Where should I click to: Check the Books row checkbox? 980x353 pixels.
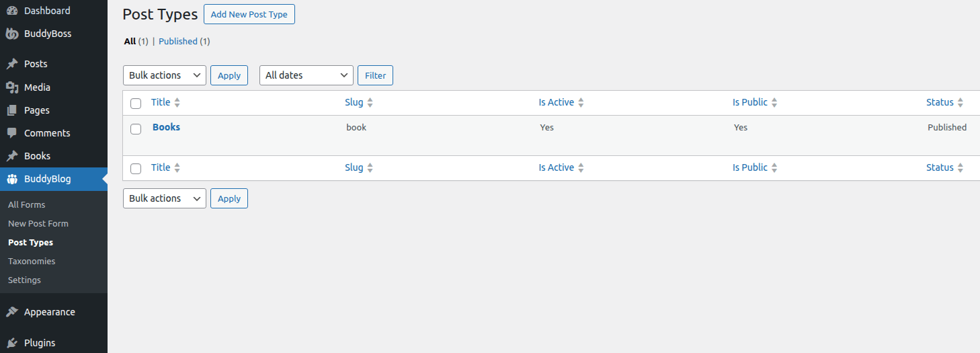[x=136, y=129]
